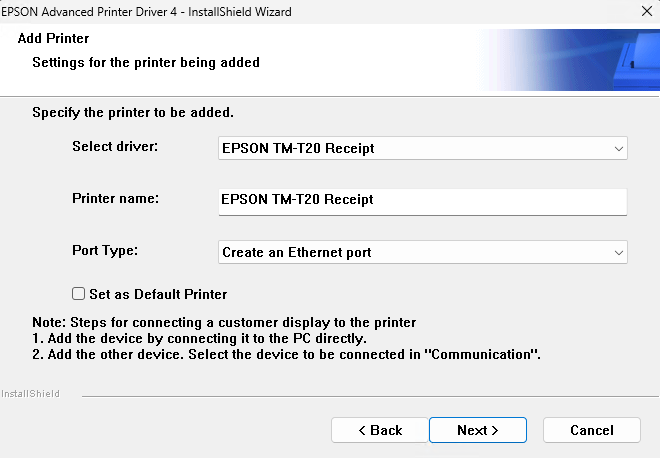Click the 'Select driver:' label
Screen dimensions: 660x458
tap(115, 146)
